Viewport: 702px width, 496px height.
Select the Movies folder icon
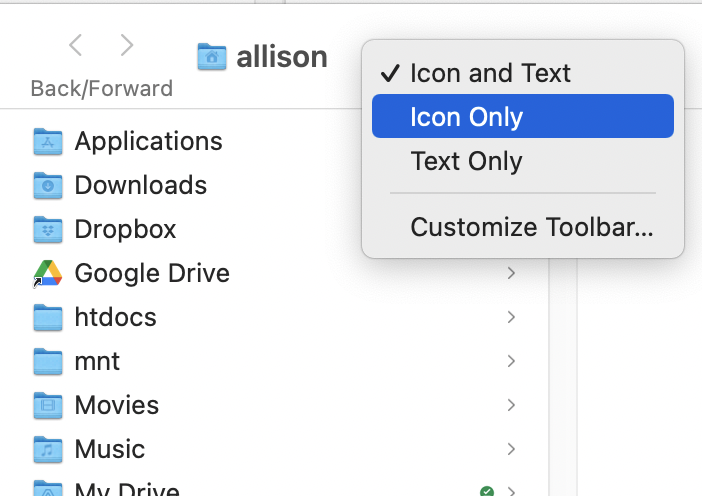48,405
